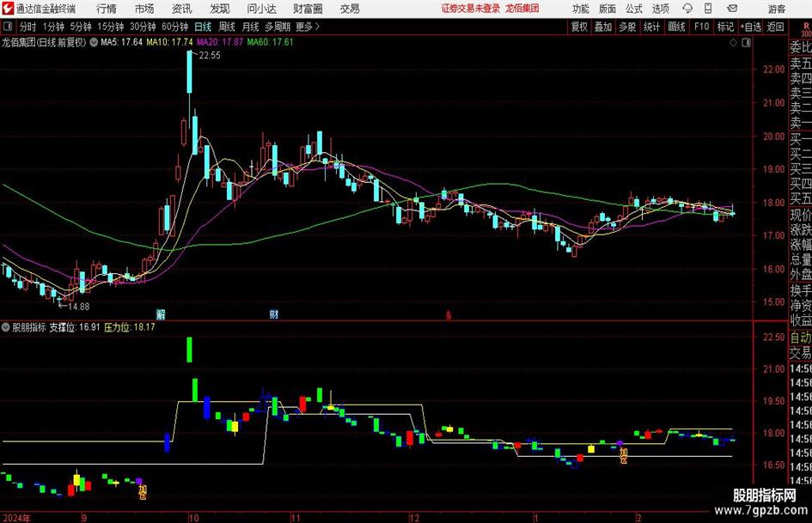Click the 财 marker icon on chart

[274, 314]
